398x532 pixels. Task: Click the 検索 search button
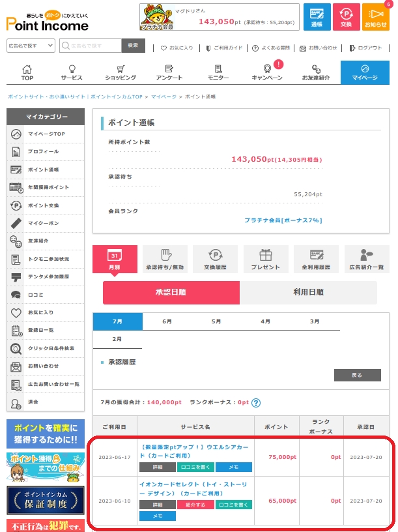(134, 46)
